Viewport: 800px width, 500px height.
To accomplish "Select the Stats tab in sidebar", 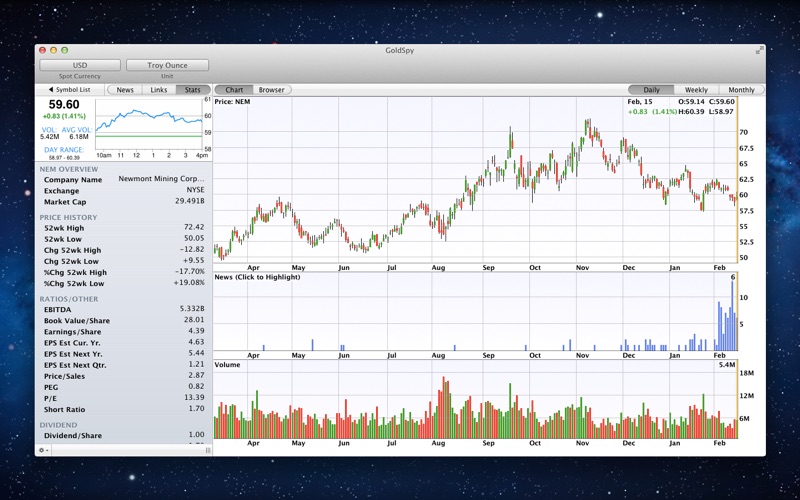I will [192, 90].
